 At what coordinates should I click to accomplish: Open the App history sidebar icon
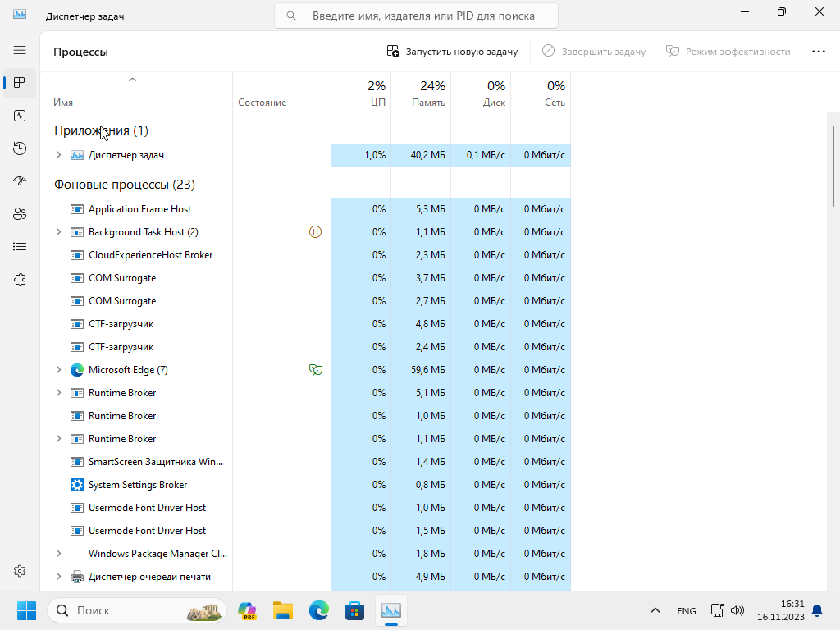pos(20,148)
